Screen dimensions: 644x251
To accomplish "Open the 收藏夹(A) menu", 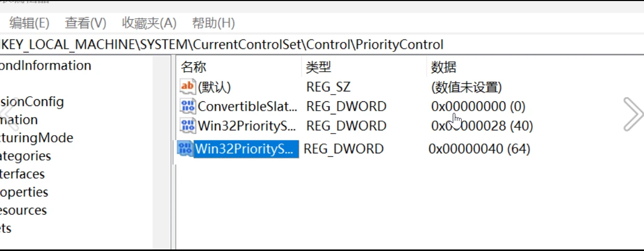I will (x=149, y=23).
